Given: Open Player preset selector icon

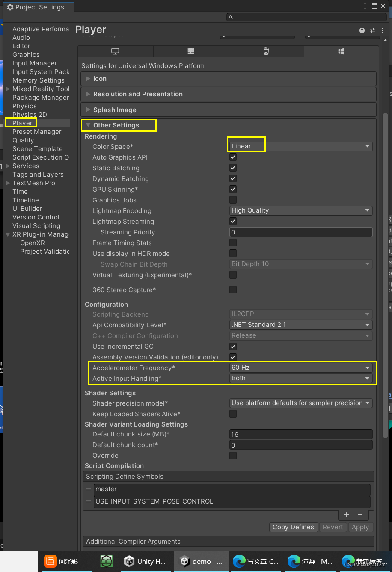Looking at the screenshot, I should [372, 30].
